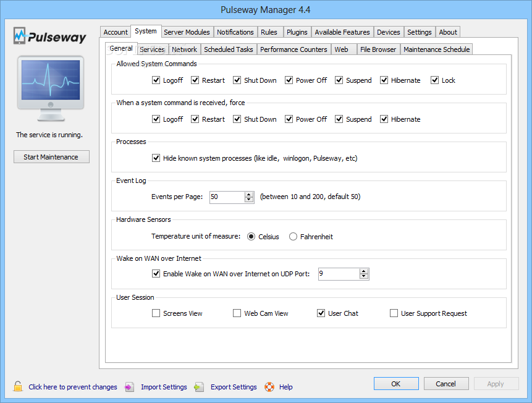This screenshot has width=532, height=403.
Task: Switch to the Server Modules tab
Action: pyautogui.click(x=187, y=32)
